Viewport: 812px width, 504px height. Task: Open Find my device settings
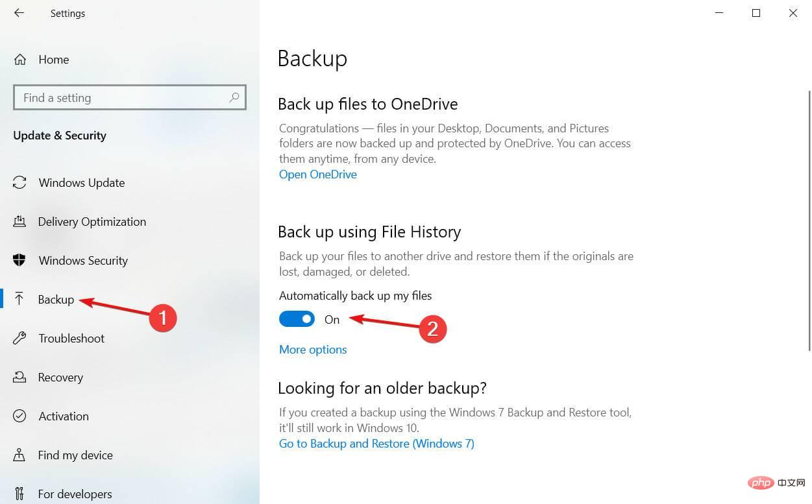(75, 455)
